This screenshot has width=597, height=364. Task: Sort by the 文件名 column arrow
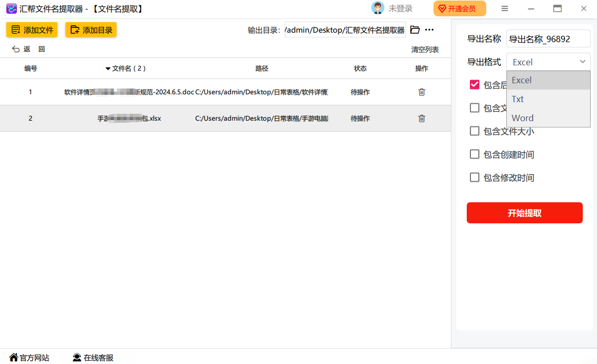(108, 68)
